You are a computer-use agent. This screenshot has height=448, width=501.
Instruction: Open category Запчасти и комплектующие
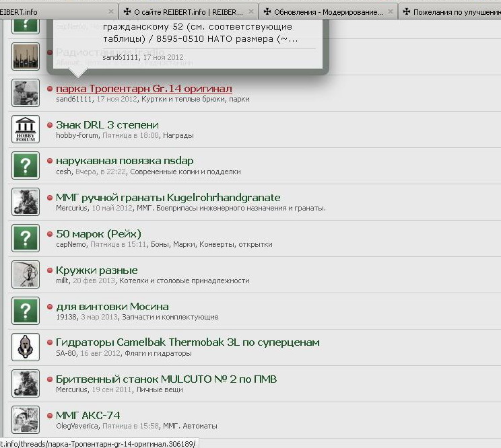[170, 318]
